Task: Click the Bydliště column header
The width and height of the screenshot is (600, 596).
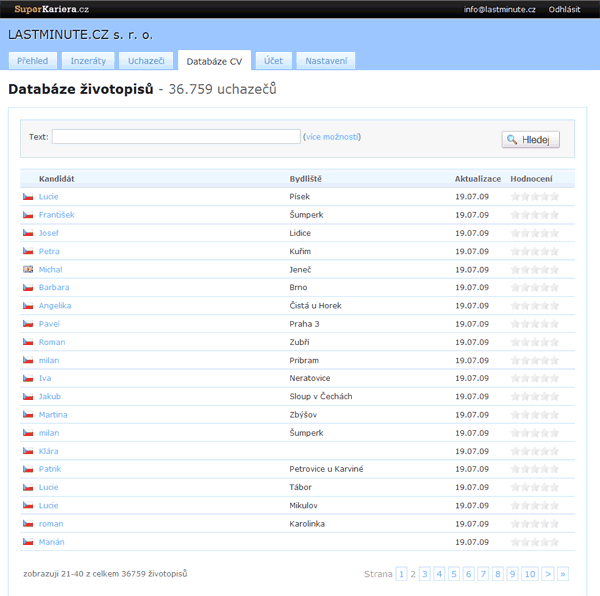Action: 305,179
